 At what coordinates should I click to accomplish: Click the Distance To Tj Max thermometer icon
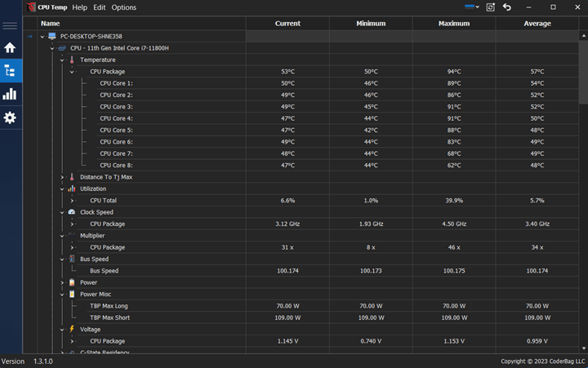click(x=72, y=177)
